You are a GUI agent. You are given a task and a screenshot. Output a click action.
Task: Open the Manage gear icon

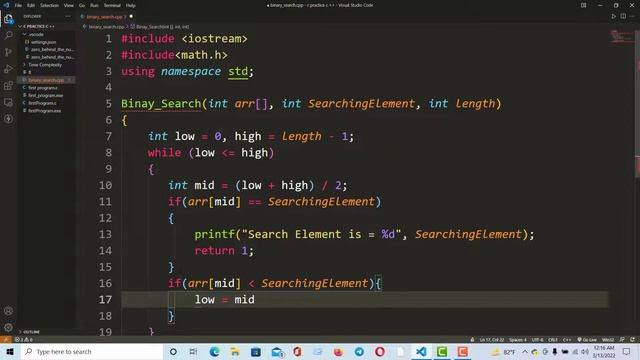[x=8, y=327]
